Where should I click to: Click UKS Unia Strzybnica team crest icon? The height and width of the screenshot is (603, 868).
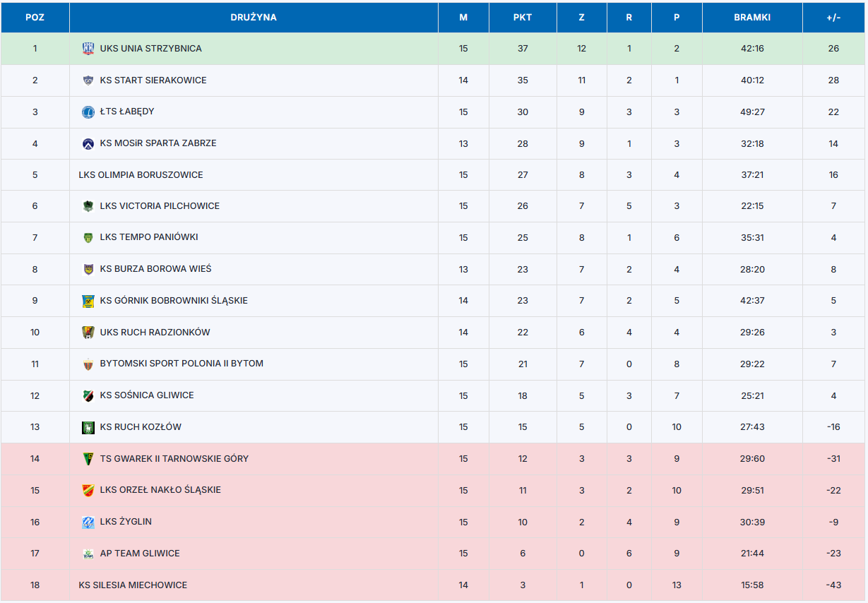pyautogui.click(x=88, y=49)
